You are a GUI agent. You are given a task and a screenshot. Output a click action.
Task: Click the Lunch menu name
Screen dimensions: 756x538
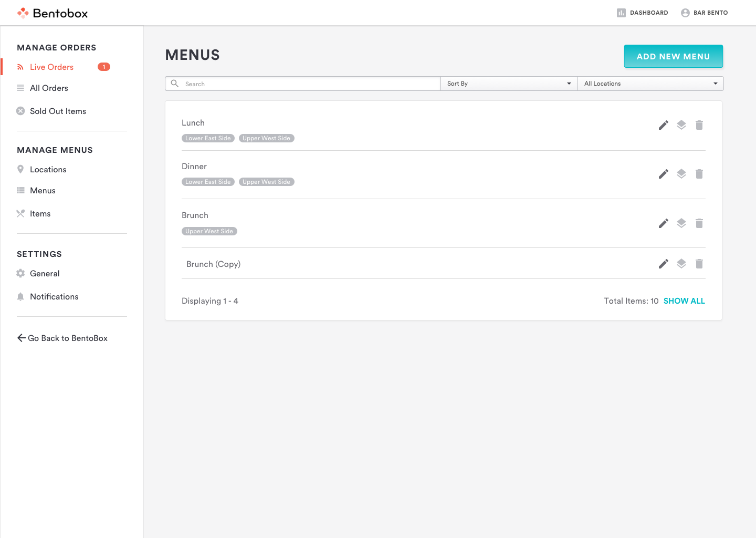tap(193, 122)
